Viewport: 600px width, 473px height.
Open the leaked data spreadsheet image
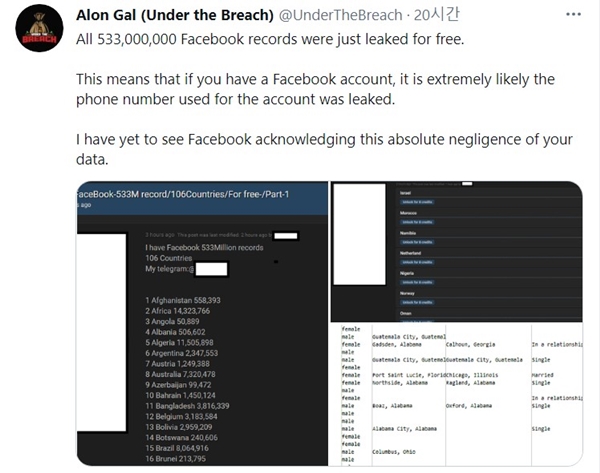[457, 395]
